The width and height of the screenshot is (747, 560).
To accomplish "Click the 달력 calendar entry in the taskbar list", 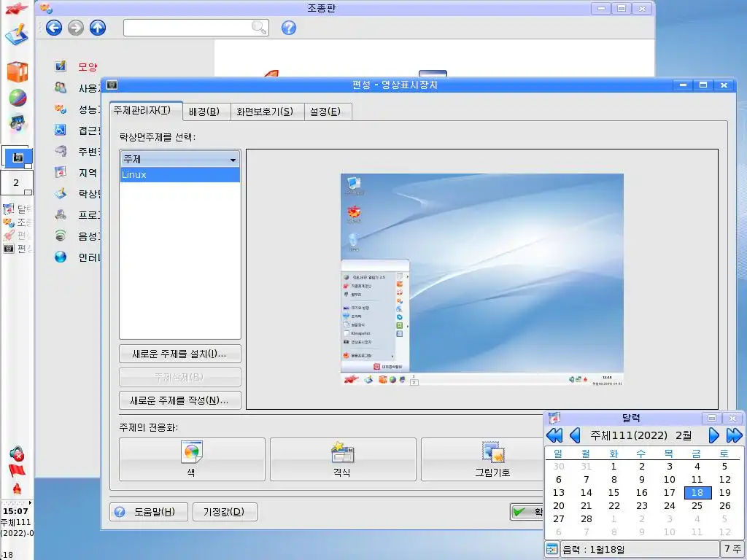I will tap(18, 209).
